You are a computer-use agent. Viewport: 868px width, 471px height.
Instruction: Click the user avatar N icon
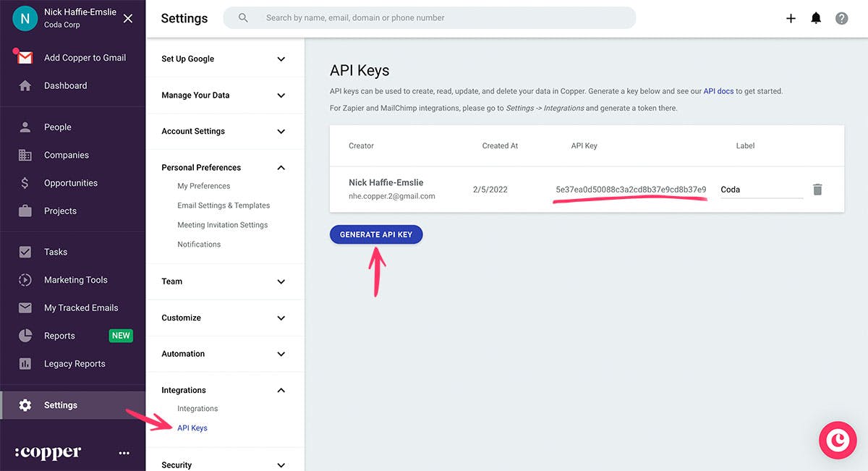25,18
